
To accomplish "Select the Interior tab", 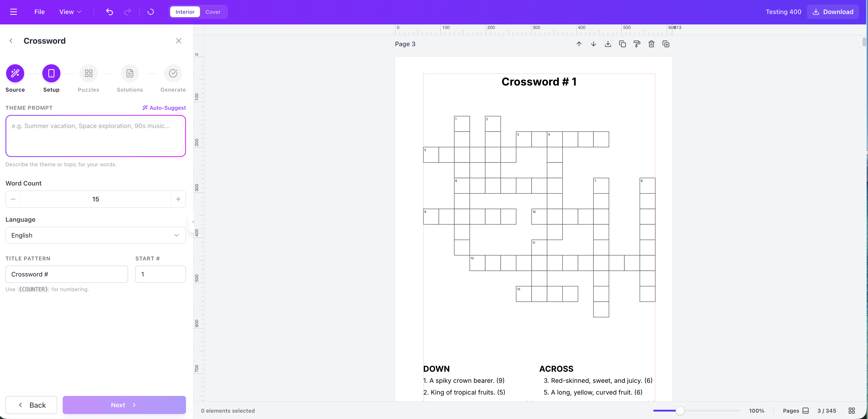I will [185, 12].
